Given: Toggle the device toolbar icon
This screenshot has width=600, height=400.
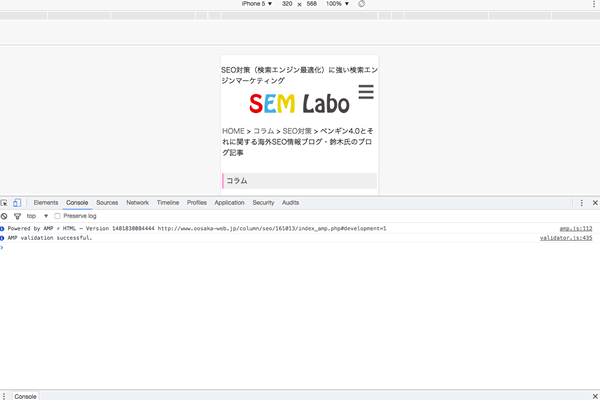Looking at the screenshot, I should tap(17, 203).
